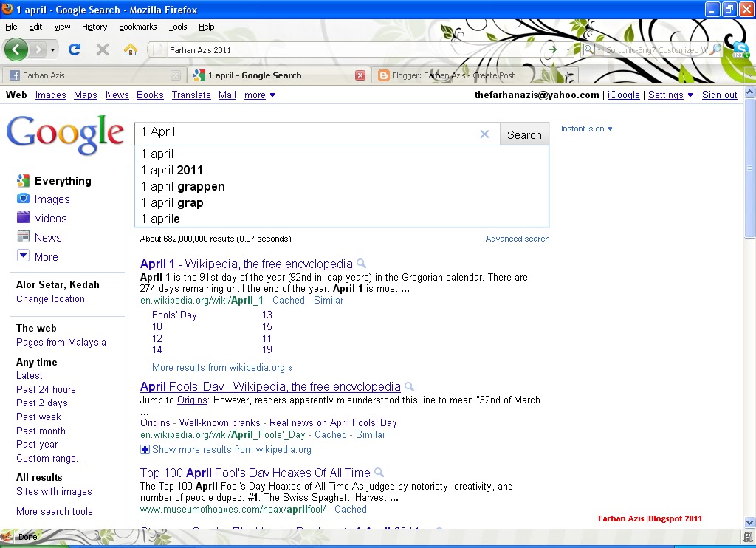The image size is (756, 548).
Task: Open the File menu
Action: tap(11, 27)
